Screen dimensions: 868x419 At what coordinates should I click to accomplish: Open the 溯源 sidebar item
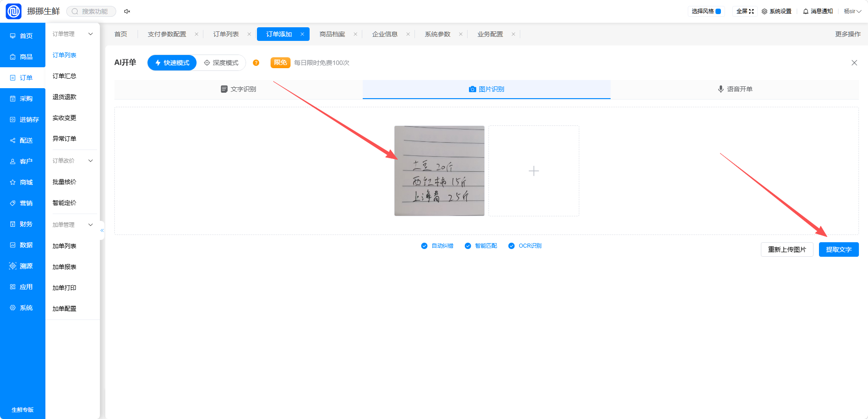click(x=22, y=266)
